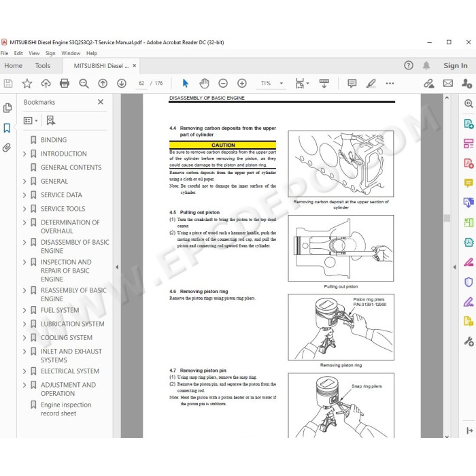This screenshot has height=476, width=476.
Task: Click the vertical scrollbar thumb
Action: coord(447,218)
